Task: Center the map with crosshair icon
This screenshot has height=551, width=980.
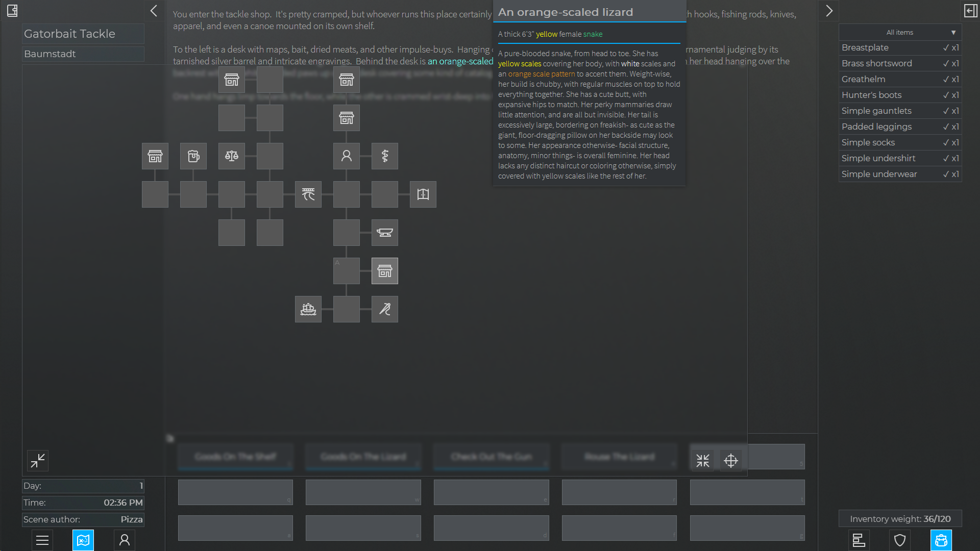Action: (x=731, y=461)
